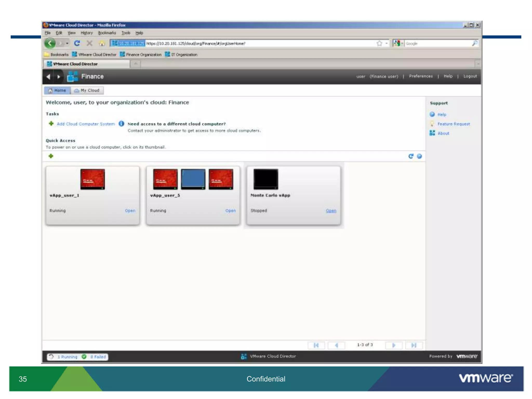Go to last page pagination button
532x399 pixels.
coord(414,345)
